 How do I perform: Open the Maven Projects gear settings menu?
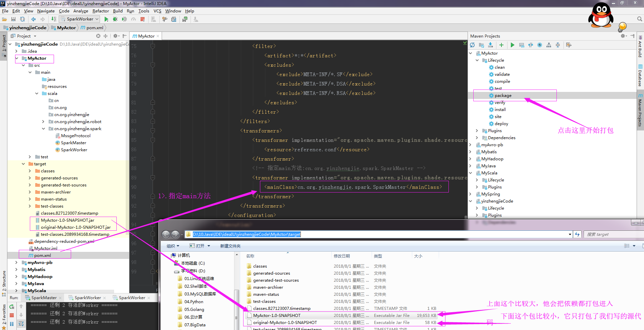click(x=624, y=36)
